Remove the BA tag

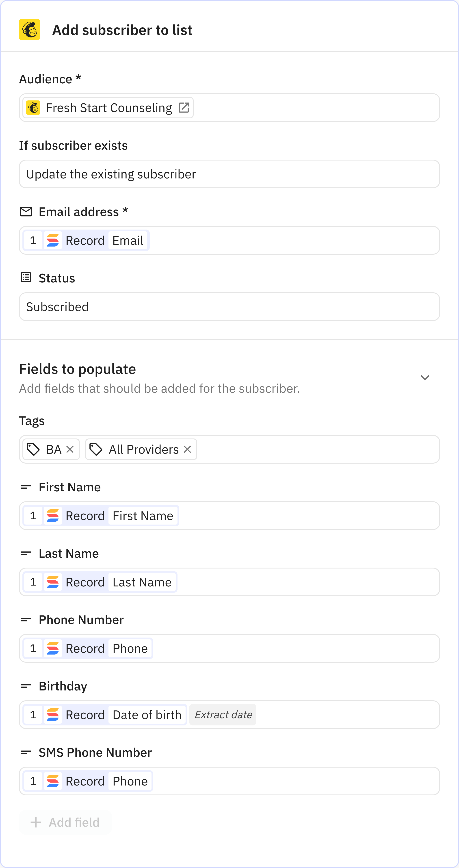(x=70, y=449)
